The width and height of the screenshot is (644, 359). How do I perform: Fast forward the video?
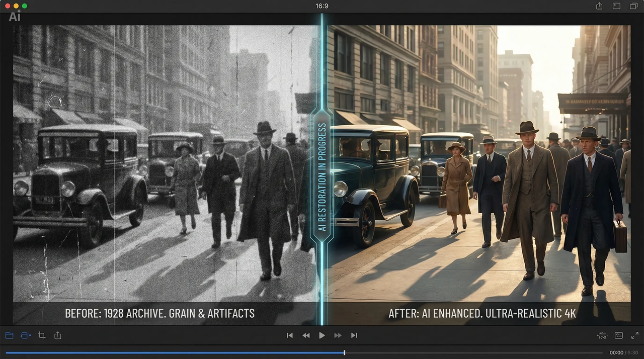click(338, 335)
